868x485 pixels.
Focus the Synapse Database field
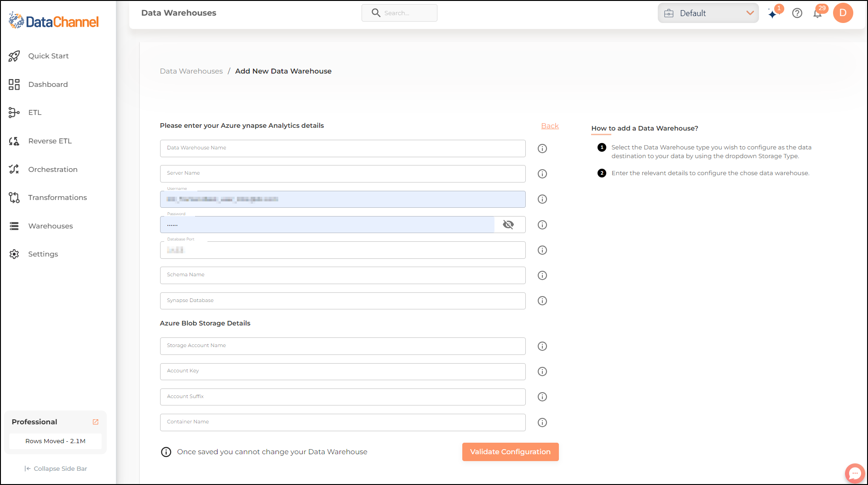click(x=343, y=301)
